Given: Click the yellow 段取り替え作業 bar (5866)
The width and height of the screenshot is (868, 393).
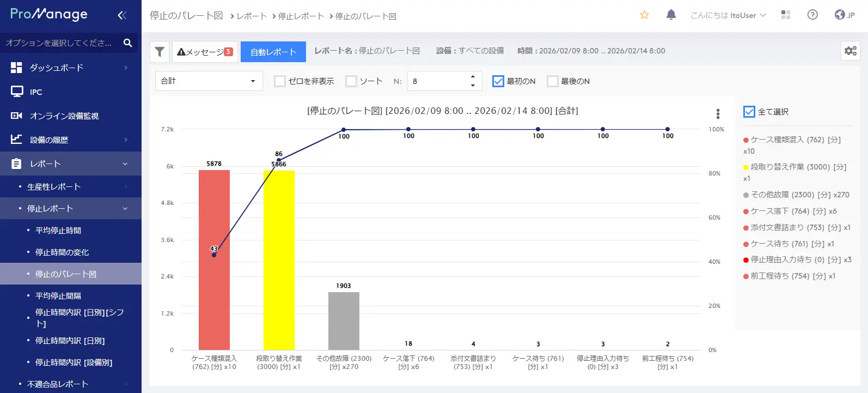Looking at the screenshot, I should [279, 260].
